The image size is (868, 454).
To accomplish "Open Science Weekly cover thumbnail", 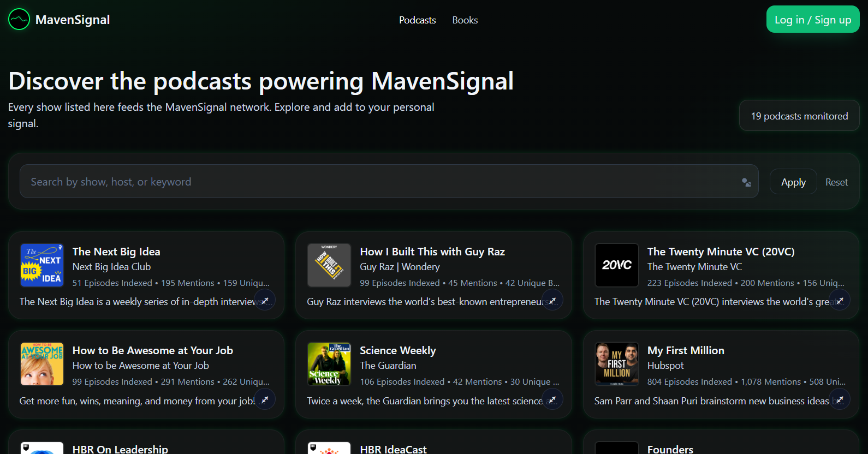I will coord(329,364).
